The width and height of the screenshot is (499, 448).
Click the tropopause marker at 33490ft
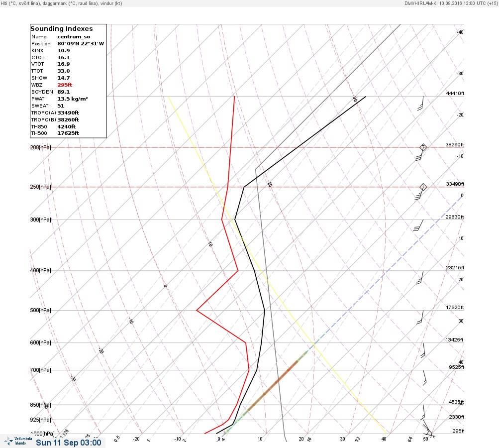click(423, 187)
